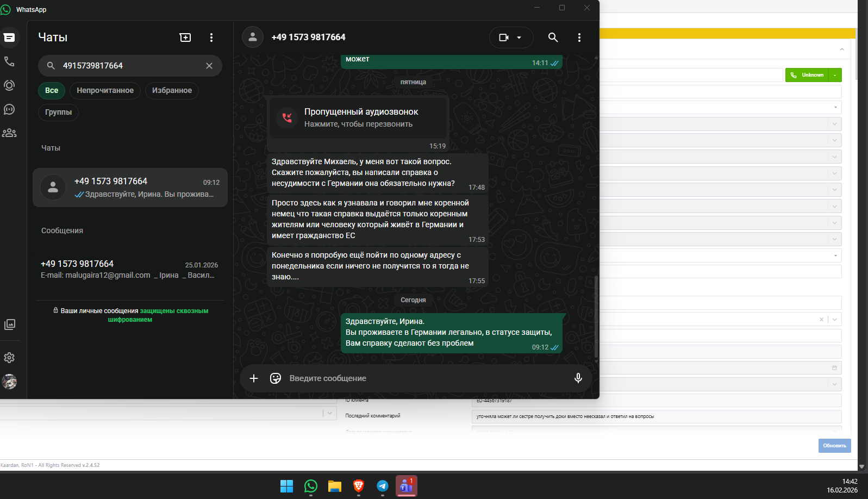Image resolution: width=868 pixels, height=499 pixels.
Task: Click the message received at 17:55
Action: click(x=377, y=266)
